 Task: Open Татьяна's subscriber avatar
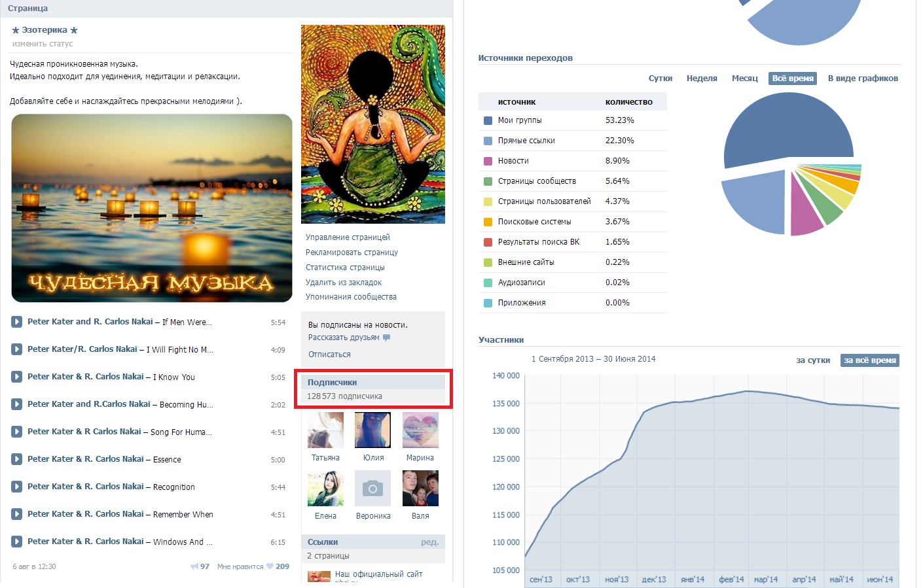click(x=325, y=430)
